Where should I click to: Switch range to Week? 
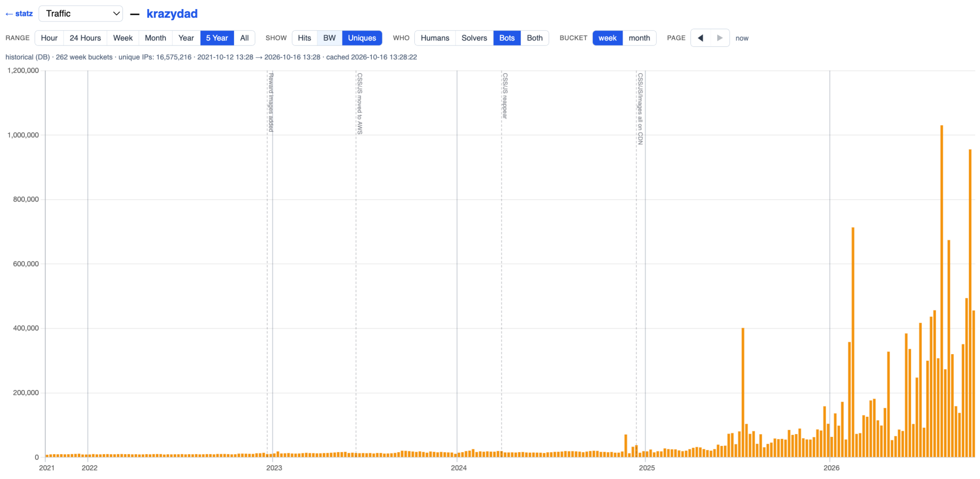click(123, 38)
